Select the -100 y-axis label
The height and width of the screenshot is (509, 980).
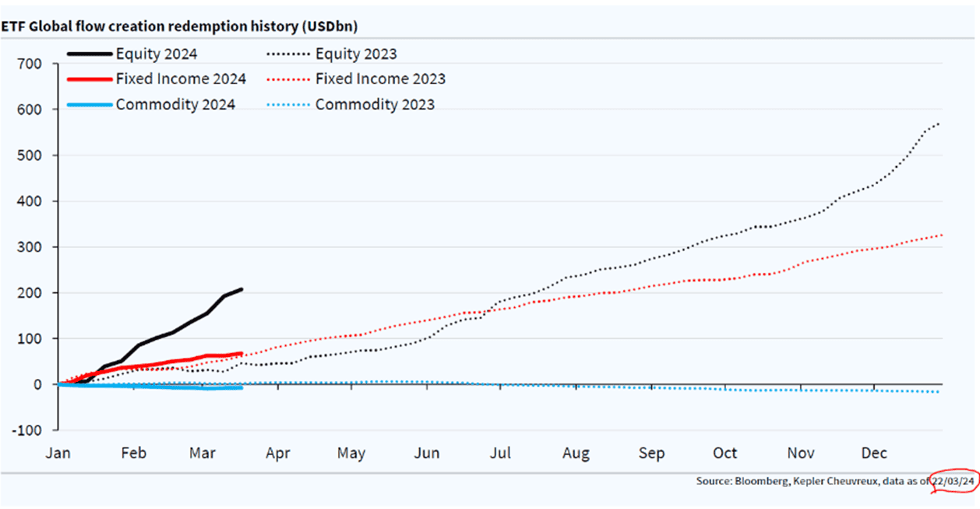coord(31,429)
